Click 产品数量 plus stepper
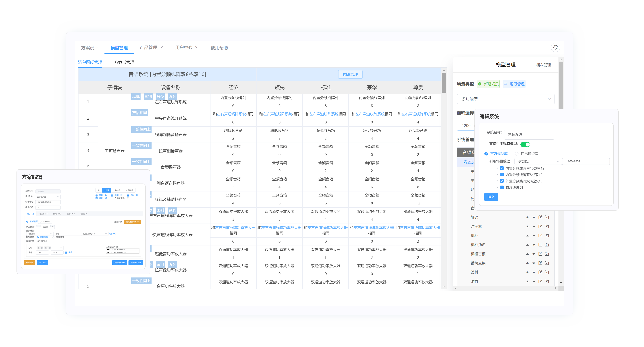644x347 pixels. [53, 226]
